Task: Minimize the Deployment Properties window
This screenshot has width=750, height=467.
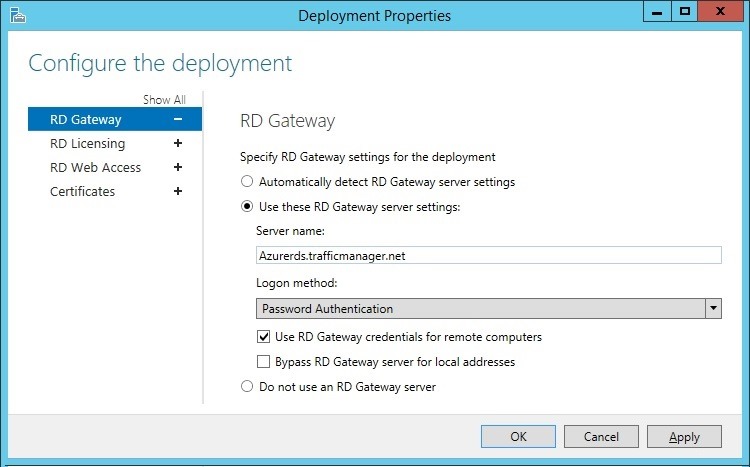Action: point(657,11)
